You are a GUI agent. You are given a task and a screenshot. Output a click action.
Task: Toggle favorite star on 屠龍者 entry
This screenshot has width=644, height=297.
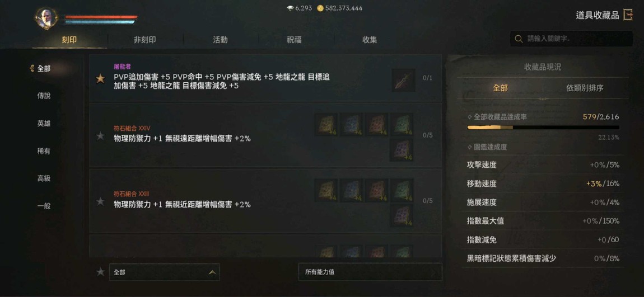tap(100, 79)
